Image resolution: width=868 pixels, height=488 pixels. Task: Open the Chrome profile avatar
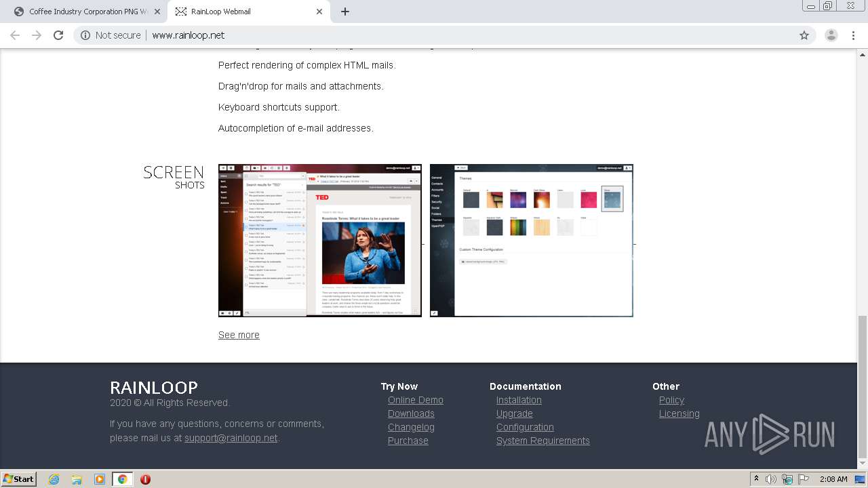(x=831, y=35)
